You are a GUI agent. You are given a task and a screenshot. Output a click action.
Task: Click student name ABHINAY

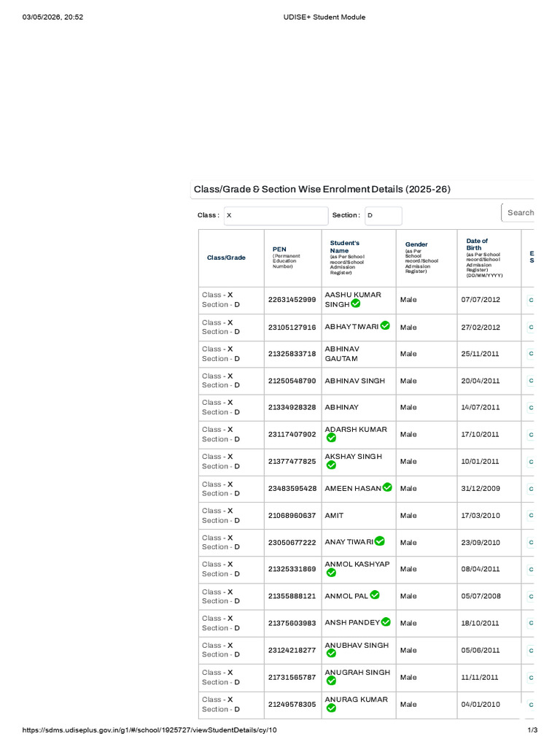click(x=341, y=408)
